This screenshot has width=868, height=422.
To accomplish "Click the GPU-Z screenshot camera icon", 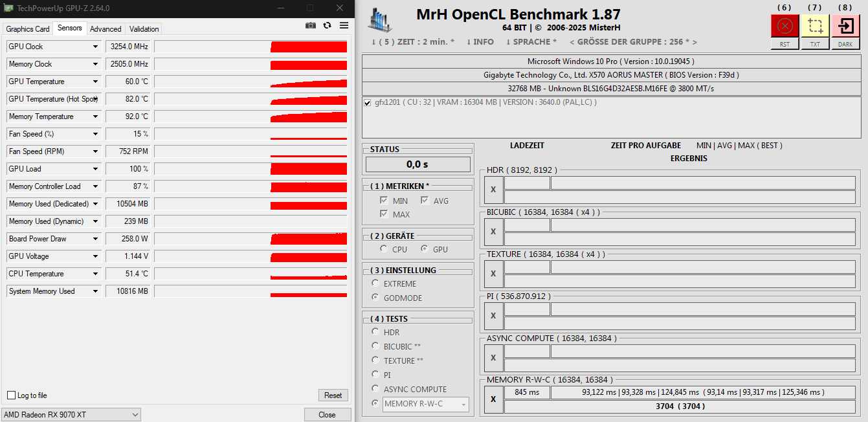I will 311,25.
